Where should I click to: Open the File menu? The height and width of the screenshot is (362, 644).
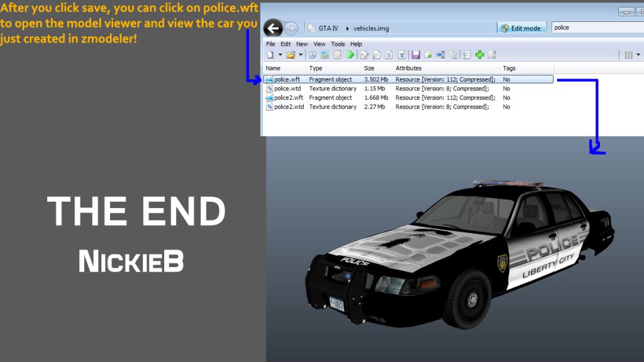[270, 44]
